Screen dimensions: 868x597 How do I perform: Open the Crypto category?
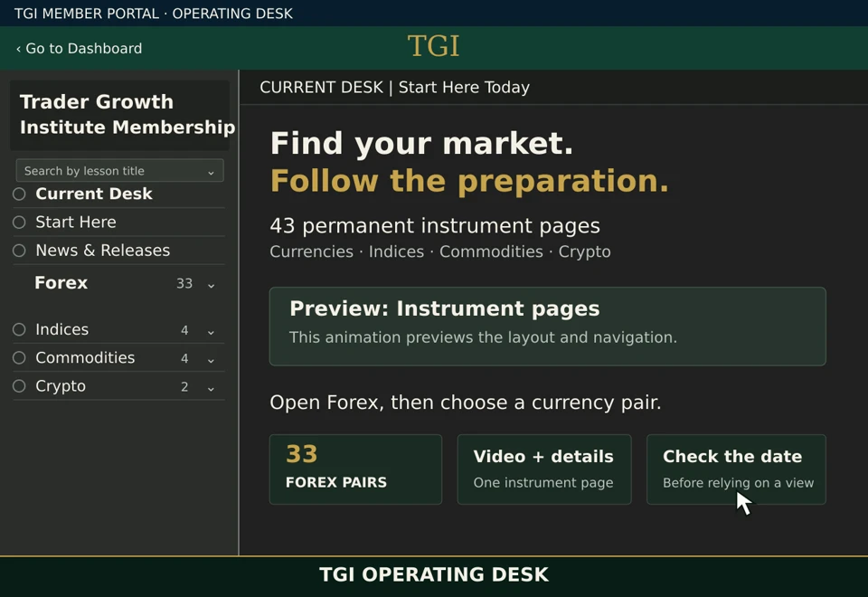[61, 386]
